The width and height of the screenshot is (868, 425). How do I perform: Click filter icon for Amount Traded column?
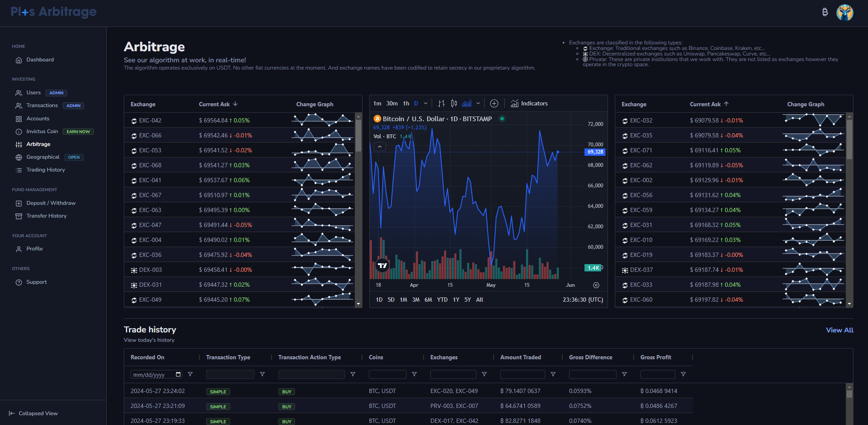point(553,374)
